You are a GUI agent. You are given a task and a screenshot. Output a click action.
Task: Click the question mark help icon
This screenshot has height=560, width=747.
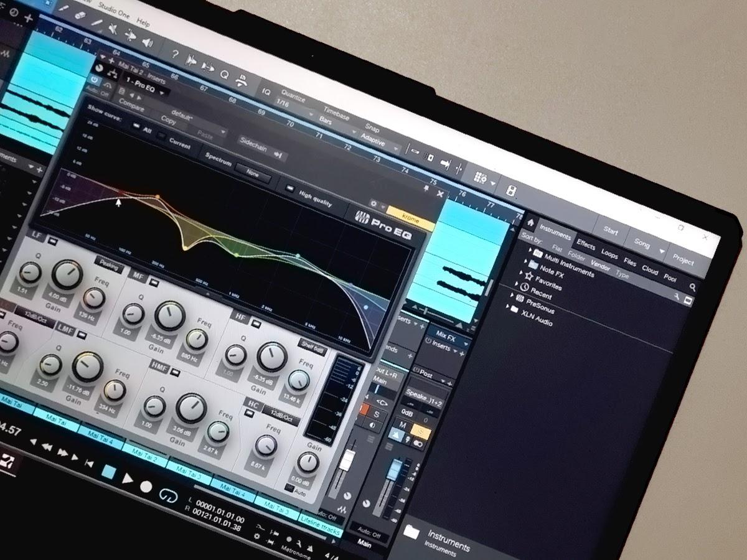click(176, 54)
